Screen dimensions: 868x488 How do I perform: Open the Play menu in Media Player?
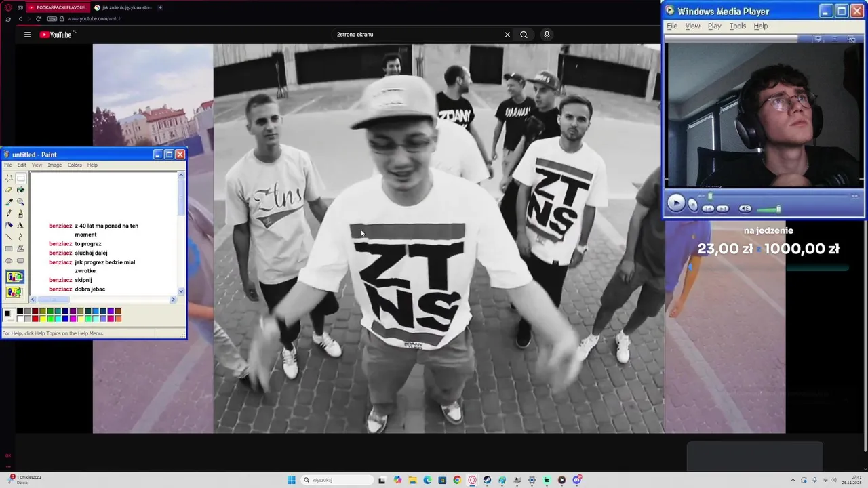(715, 26)
